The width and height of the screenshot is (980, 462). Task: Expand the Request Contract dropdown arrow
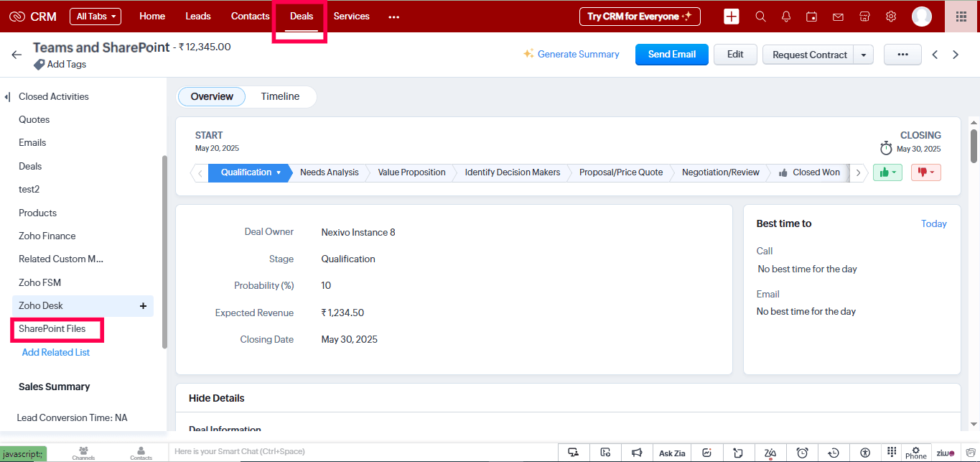point(864,55)
